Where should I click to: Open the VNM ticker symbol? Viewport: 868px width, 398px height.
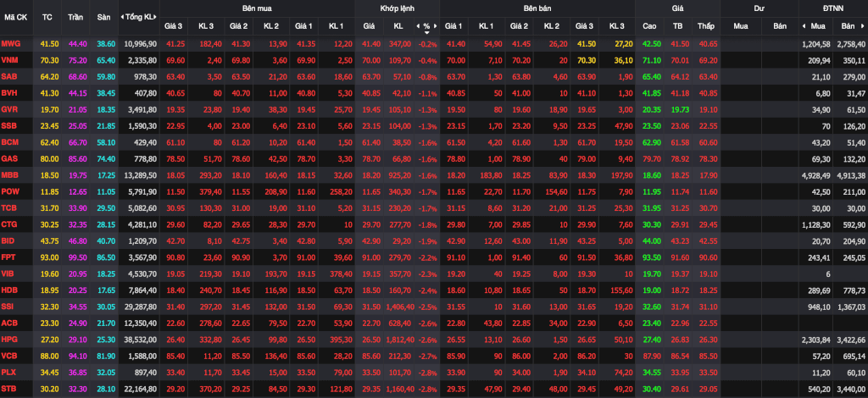point(9,60)
